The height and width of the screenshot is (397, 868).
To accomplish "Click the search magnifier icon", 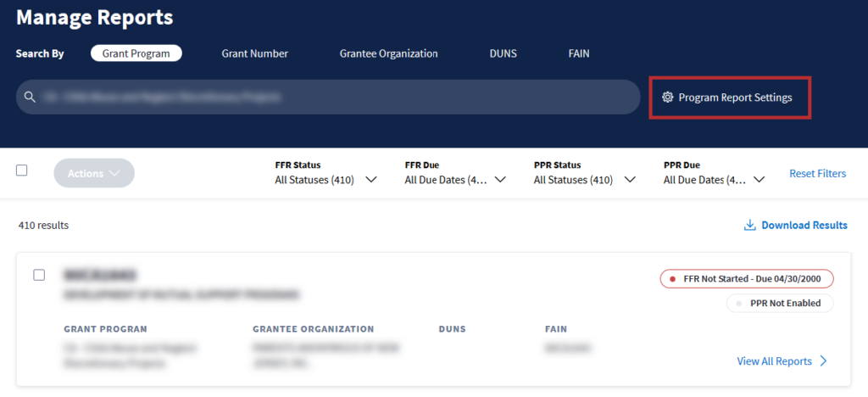I will click(30, 97).
